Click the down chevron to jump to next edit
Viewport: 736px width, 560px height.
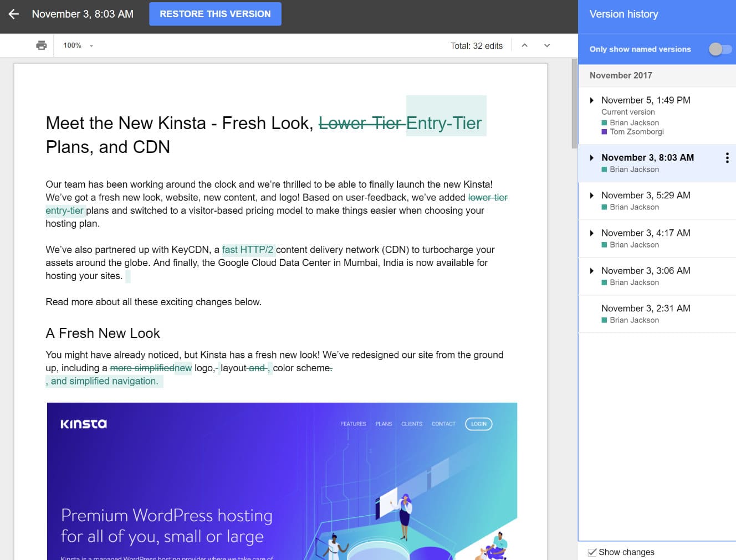click(x=547, y=45)
